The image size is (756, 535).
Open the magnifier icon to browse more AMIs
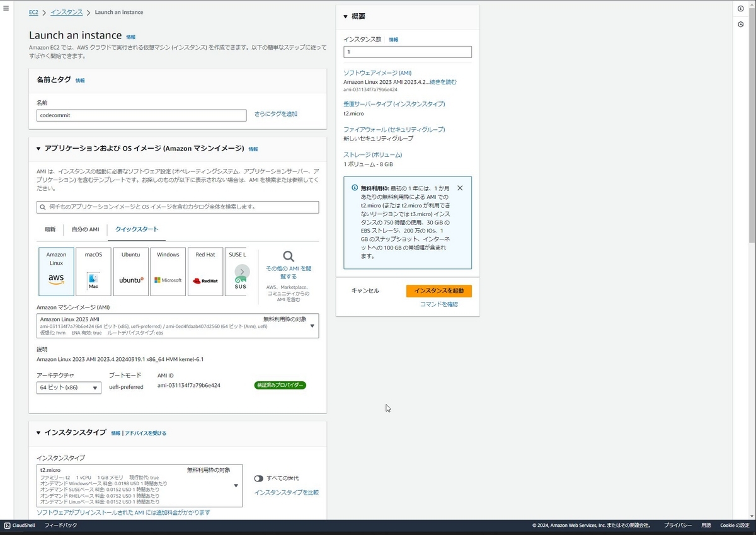pyautogui.click(x=288, y=257)
